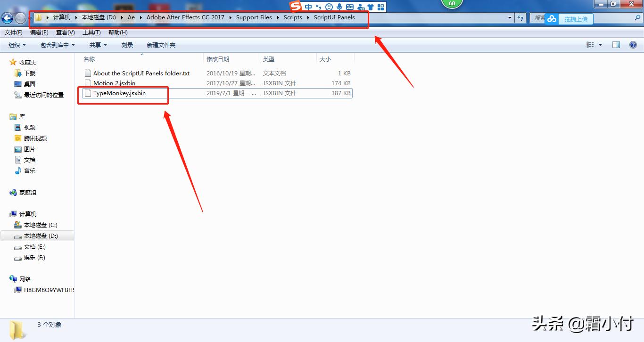This screenshot has height=342, width=644.
Task: Open the Sogou soft keyboard icon
Action: point(350,7)
